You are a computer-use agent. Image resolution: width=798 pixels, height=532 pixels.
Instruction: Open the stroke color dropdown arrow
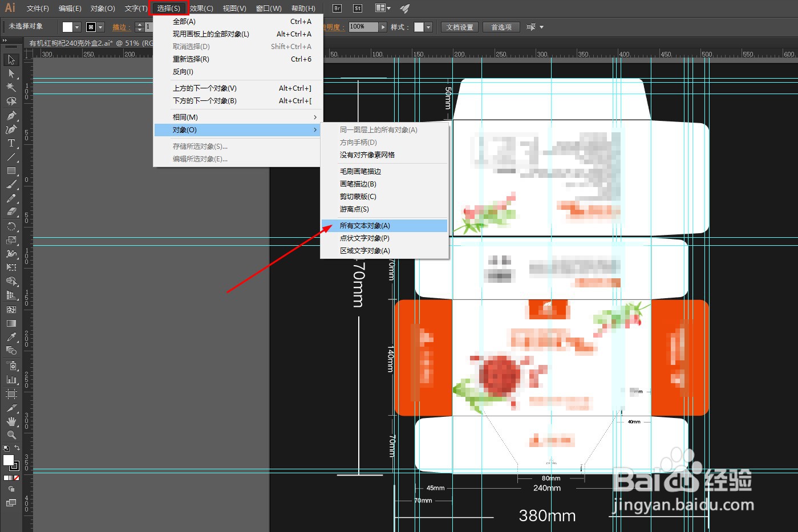(101, 27)
